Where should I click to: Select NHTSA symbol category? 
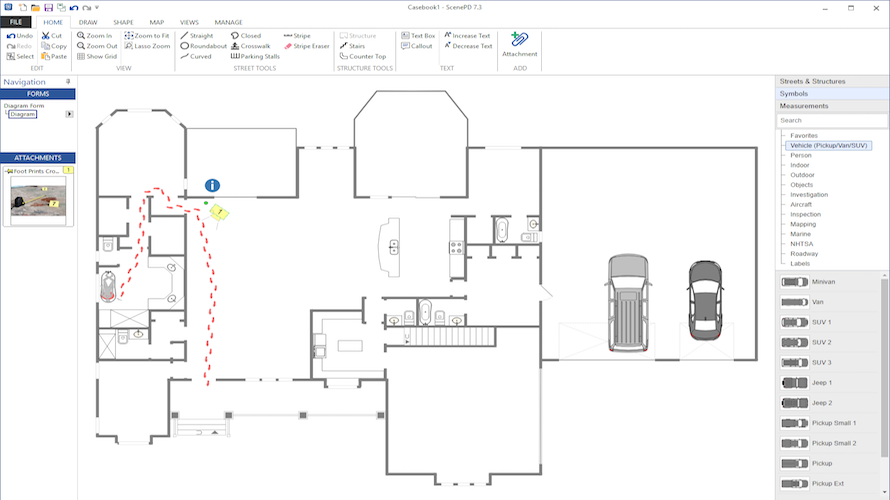[x=801, y=244]
